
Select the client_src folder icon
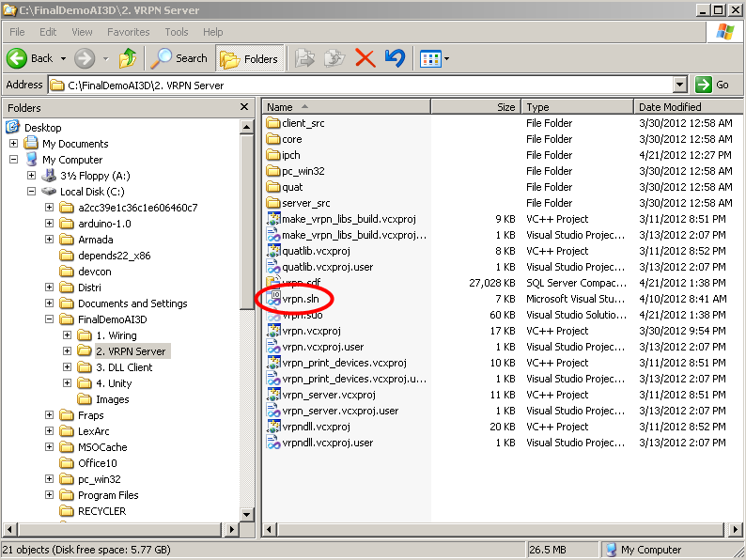point(274,123)
